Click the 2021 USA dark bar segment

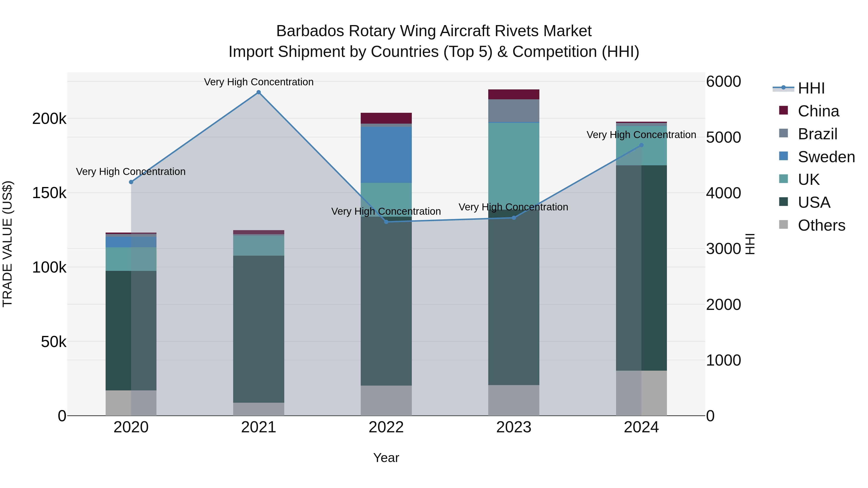point(259,329)
